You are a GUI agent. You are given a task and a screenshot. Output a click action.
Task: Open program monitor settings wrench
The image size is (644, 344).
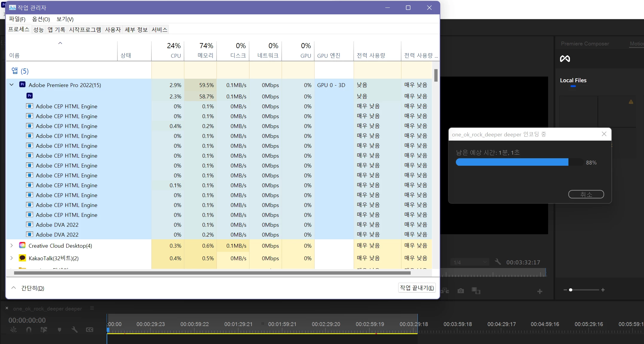click(498, 262)
